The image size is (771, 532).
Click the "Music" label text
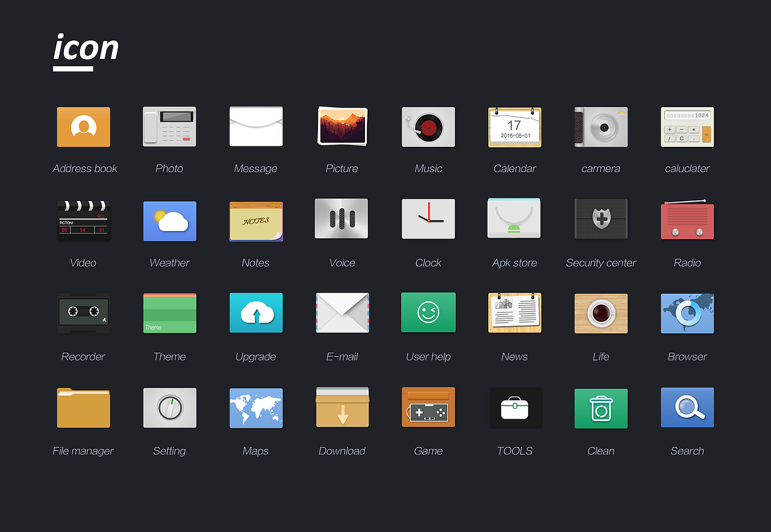pos(428,169)
